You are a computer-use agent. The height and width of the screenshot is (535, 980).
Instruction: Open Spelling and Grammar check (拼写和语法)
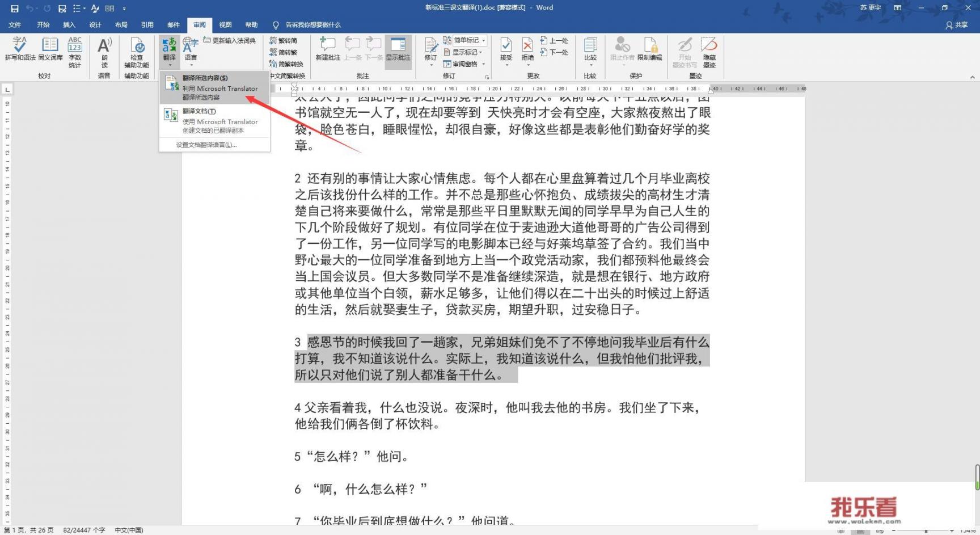pyautogui.click(x=20, y=50)
